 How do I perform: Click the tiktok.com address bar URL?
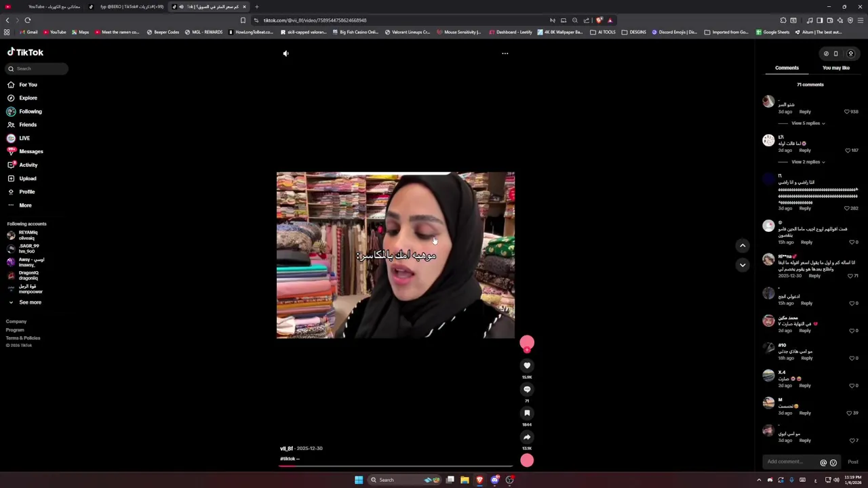[x=315, y=20]
